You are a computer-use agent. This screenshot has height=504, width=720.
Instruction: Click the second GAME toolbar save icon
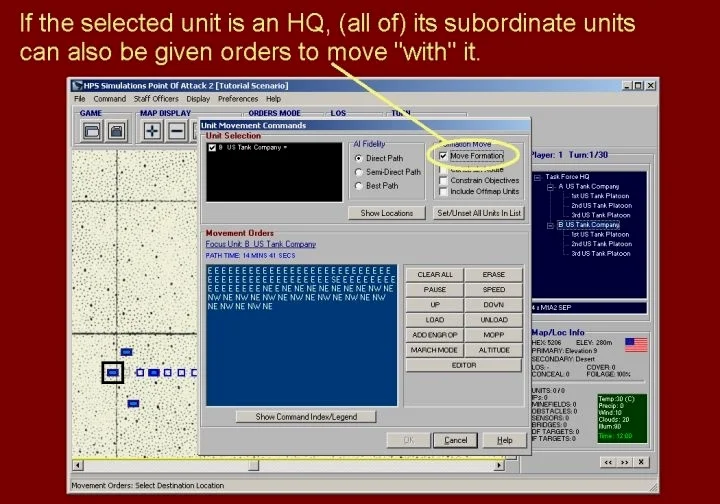click(x=117, y=132)
